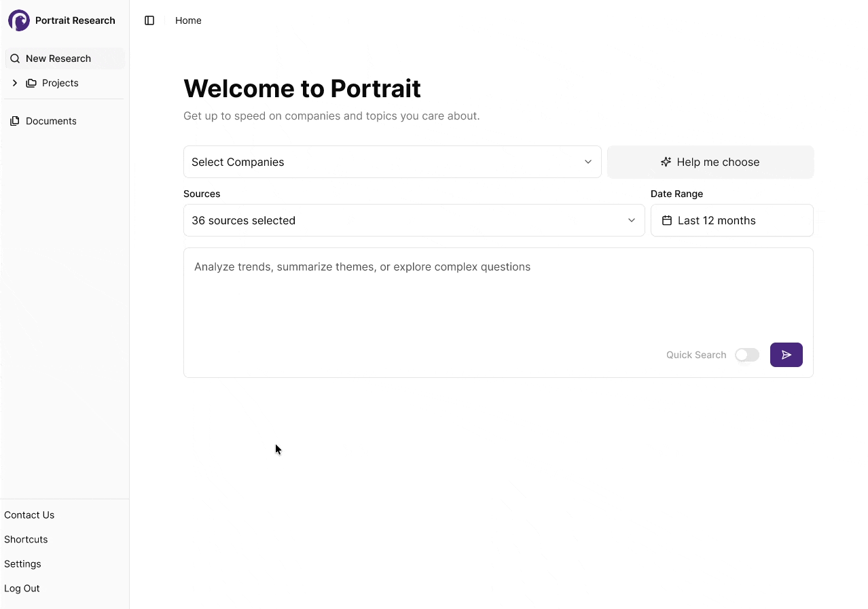This screenshot has width=868, height=609.
Task: Open the Last 12 months date range picker
Action: click(x=732, y=220)
